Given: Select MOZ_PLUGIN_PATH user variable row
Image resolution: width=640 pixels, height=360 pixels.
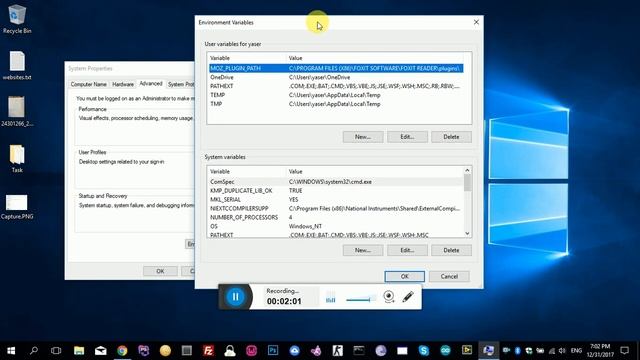Looking at the screenshot, I should click(x=336, y=68).
